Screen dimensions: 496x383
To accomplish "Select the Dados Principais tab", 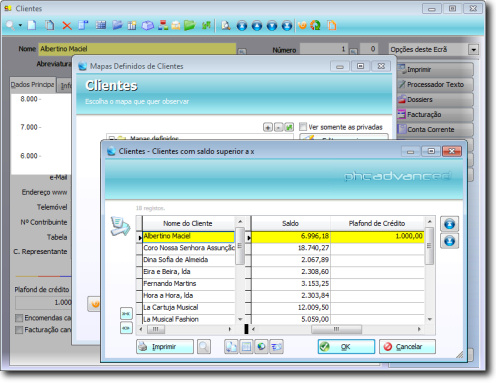I will (x=32, y=85).
